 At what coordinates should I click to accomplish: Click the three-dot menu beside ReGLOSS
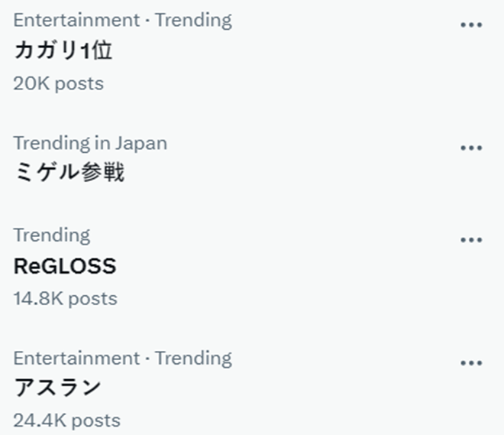[x=471, y=239]
